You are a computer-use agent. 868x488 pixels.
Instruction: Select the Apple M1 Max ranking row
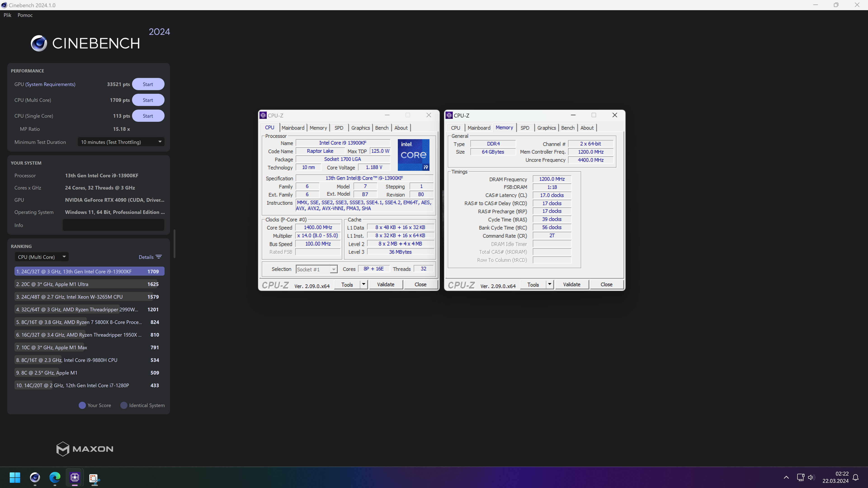click(89, 347)
